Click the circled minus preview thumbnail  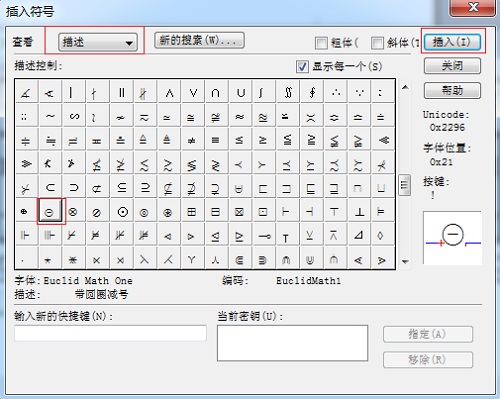pyautogui.click(x=452, y=237)
